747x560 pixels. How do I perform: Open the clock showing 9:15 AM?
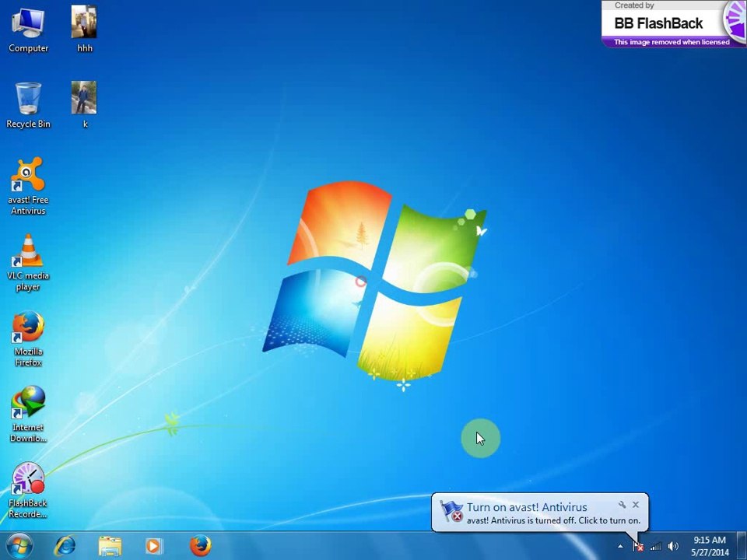[710, 546]
